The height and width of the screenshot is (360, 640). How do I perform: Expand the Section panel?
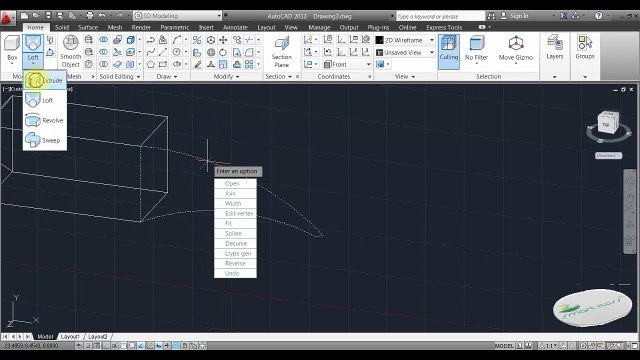pos(279,76)
